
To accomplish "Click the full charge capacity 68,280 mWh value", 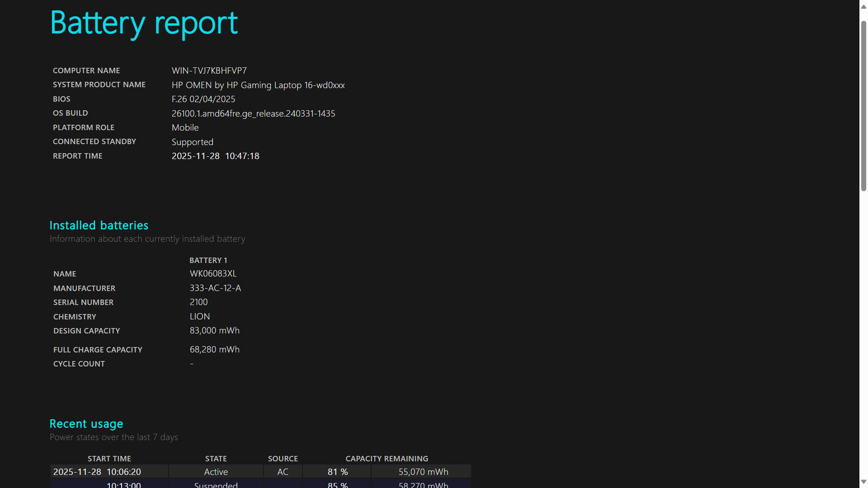I will tap(214, 350).
